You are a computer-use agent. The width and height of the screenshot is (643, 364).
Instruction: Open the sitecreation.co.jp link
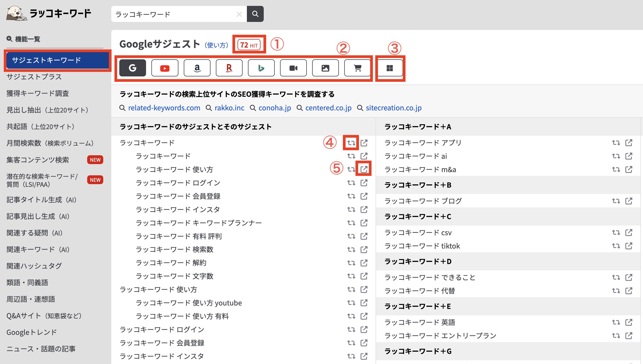(x=394, y=108)
